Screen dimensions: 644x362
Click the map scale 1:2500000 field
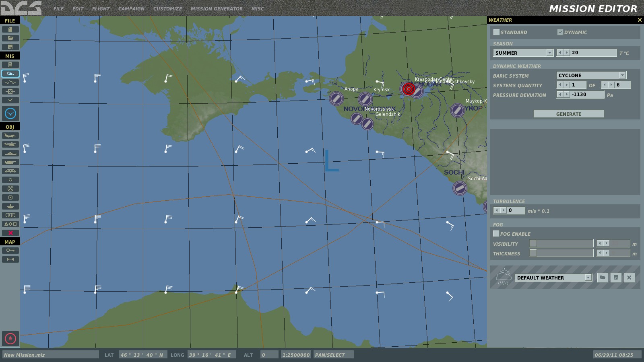(296, 355)
